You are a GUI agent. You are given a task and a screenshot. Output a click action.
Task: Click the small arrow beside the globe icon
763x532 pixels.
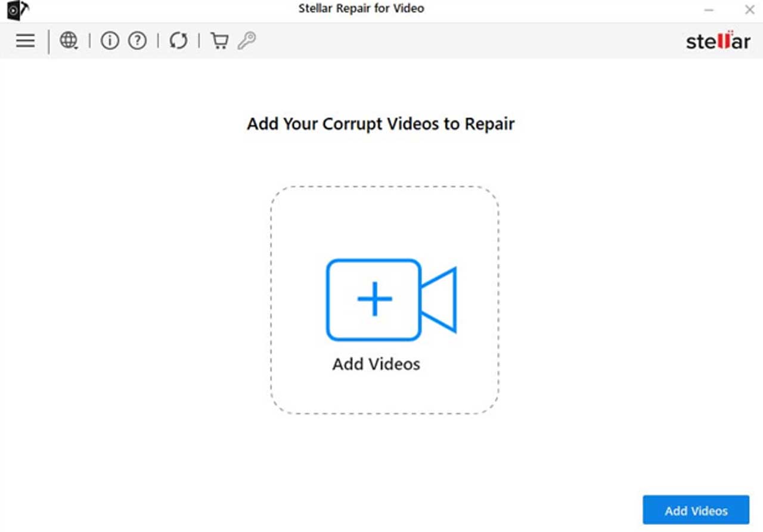coord(76,47)
